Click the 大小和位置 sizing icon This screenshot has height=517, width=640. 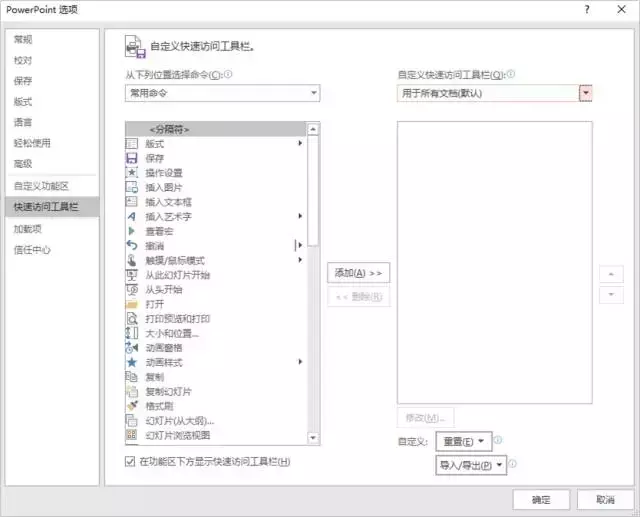click(131, 333)
